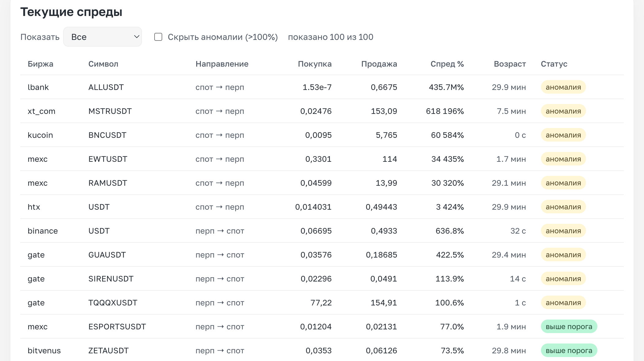
Task: Click the lbank exchange cell
Action: [x=38, y=87]
